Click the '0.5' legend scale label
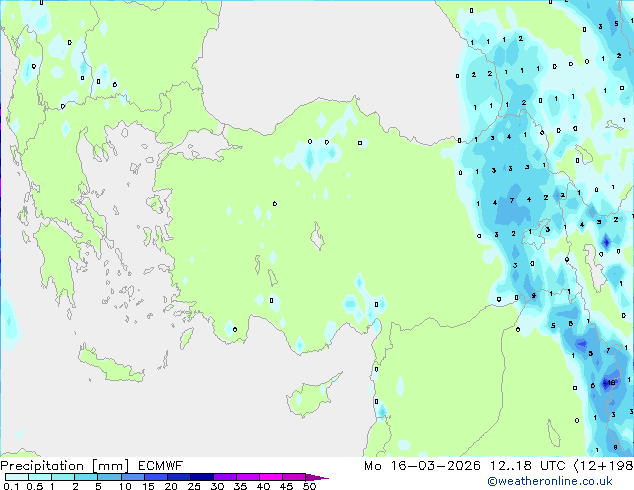The height and width of the screenshot is (490, 634). coord(34,486)
